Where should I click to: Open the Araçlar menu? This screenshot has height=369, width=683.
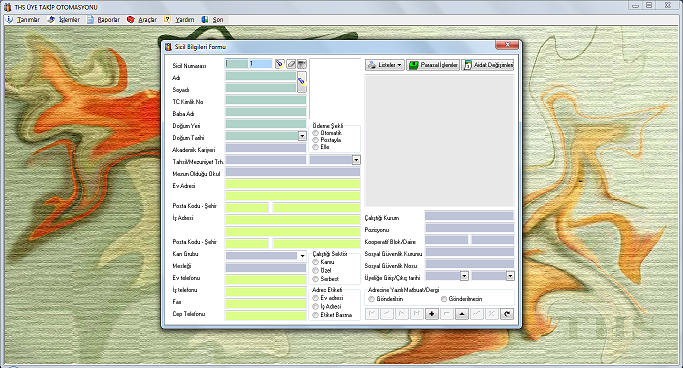tap(142, 20)
